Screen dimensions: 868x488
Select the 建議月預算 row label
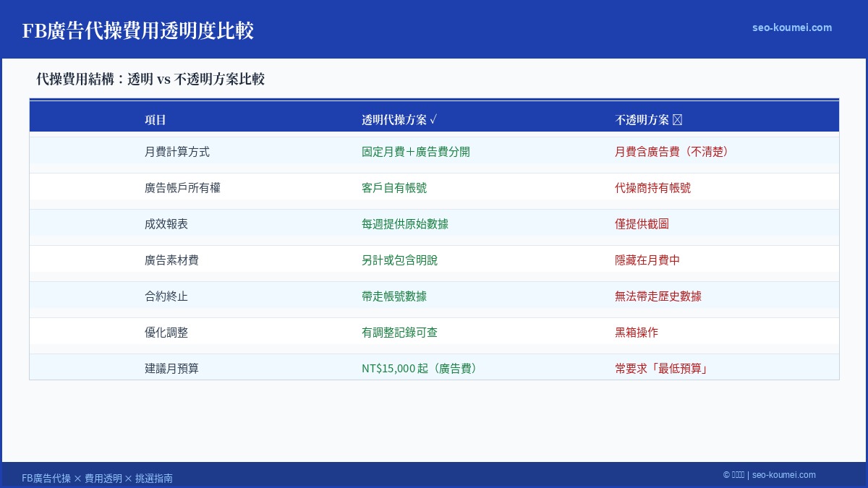pyautogui.click(x=171, y=369)
